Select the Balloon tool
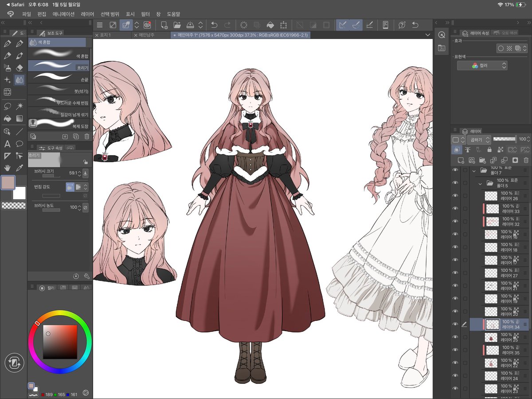The image size is (532, 399). pos(20,144)
